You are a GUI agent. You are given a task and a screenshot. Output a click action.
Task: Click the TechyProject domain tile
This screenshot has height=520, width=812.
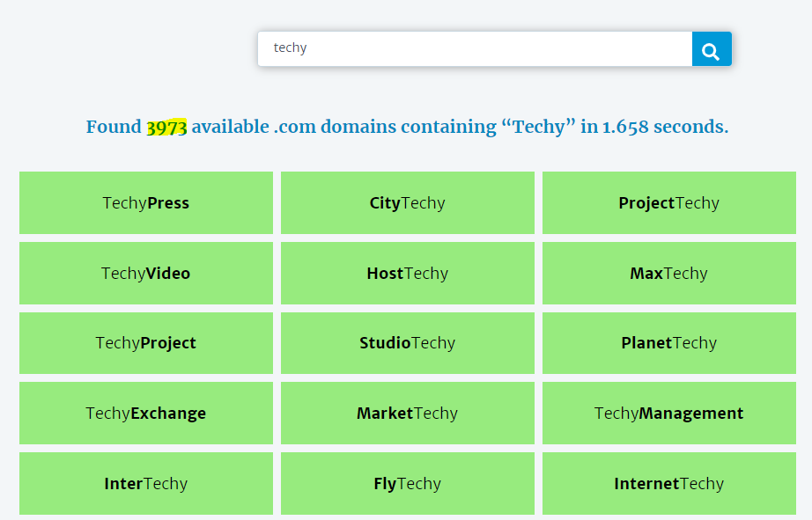[x=146, y=343]
